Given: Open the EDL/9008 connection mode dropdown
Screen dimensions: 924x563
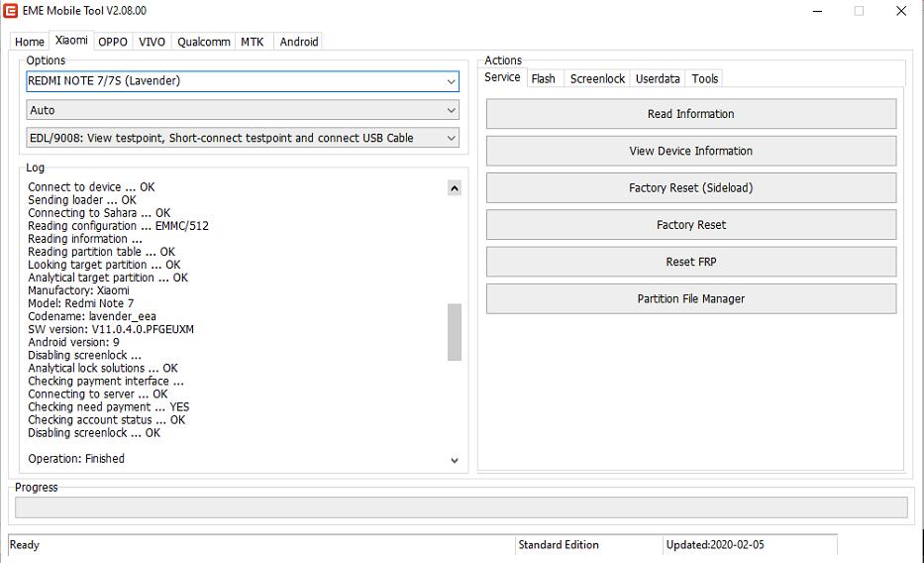Looking at the screenshot, I should point(243,138).
